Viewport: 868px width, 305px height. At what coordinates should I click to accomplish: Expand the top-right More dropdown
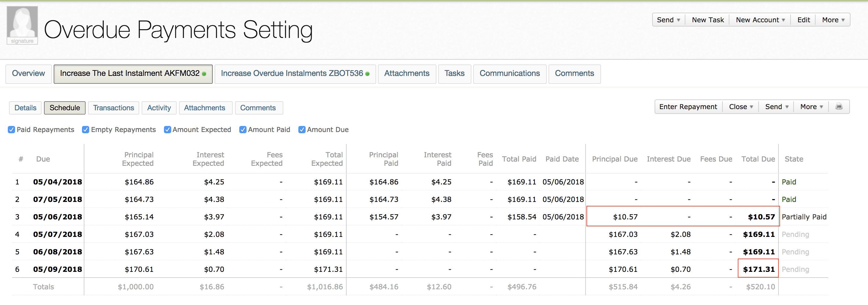833,20
